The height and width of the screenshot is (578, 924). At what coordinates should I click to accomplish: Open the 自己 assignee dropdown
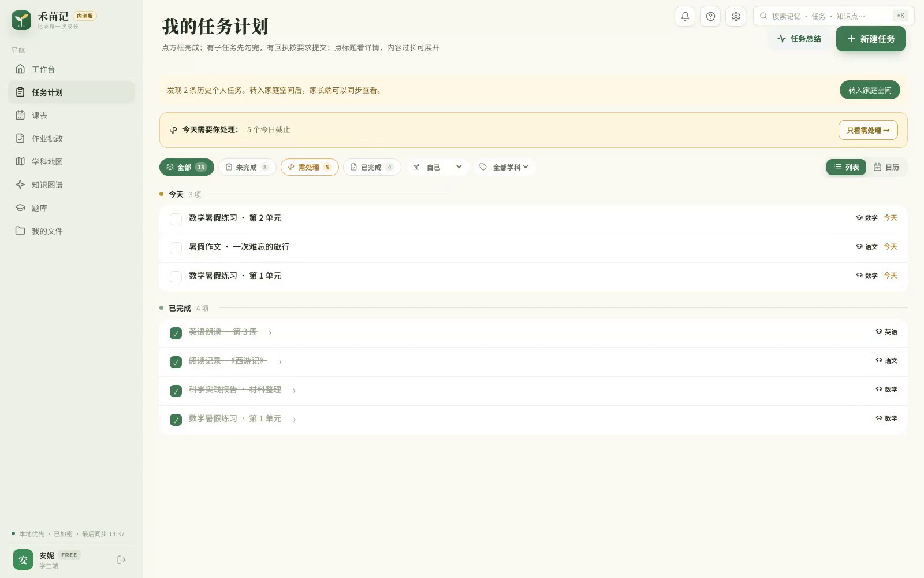tap(438, 167)
